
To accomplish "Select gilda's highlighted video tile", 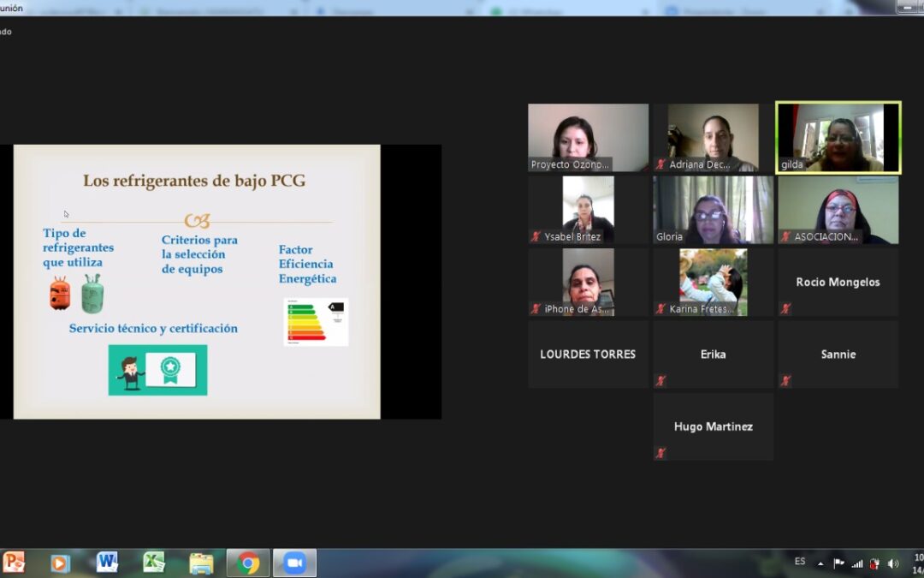I will point(838,137).
